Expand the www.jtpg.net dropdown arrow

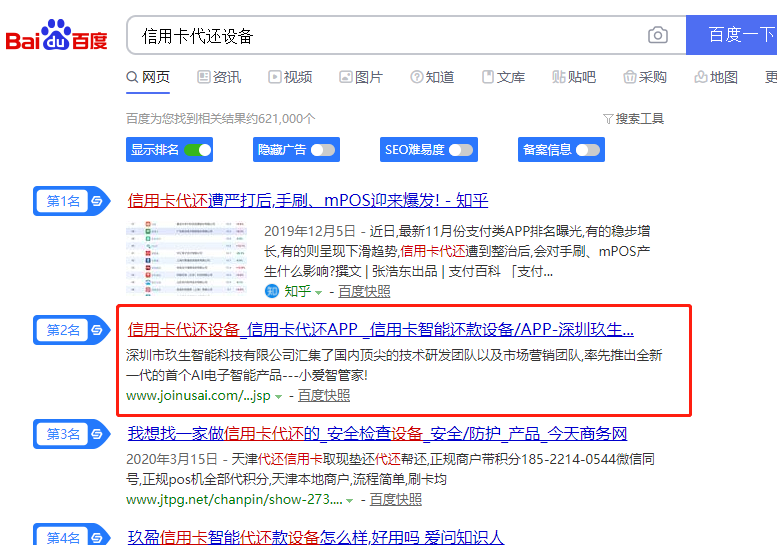pos(350,500)
